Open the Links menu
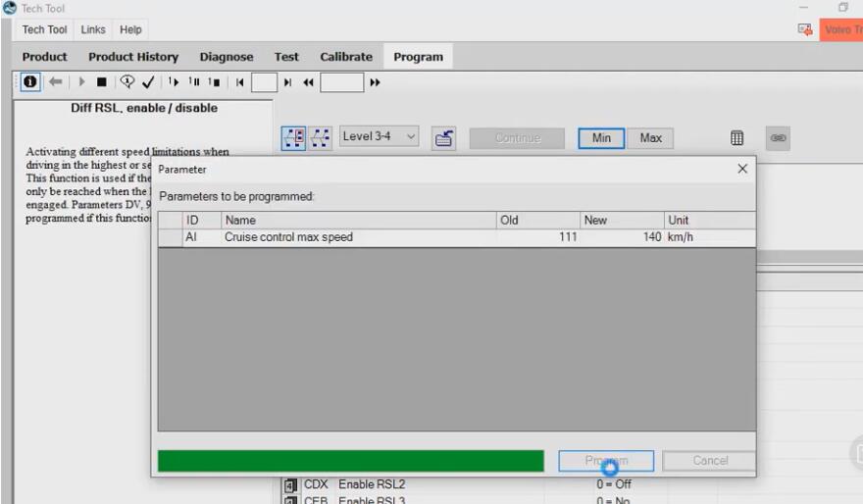 [93, 29]
